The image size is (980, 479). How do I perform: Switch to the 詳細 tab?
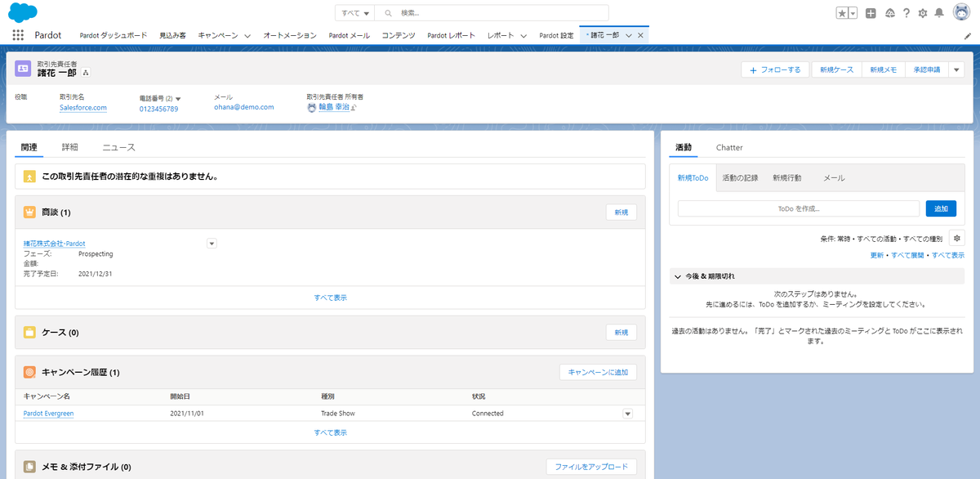pos(70,147)
